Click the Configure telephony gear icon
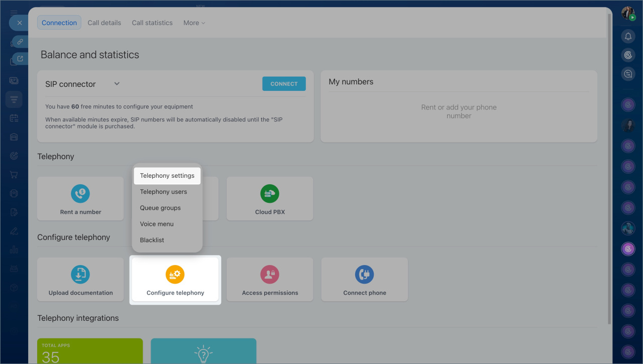This screenshot has height=364, width=643. coord(175,275)
